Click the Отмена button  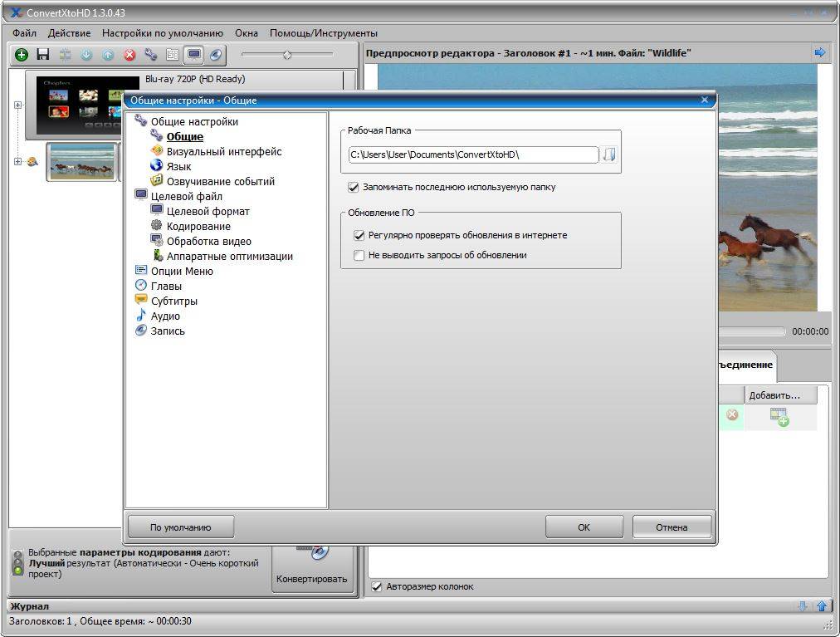(x=672, y=527)
